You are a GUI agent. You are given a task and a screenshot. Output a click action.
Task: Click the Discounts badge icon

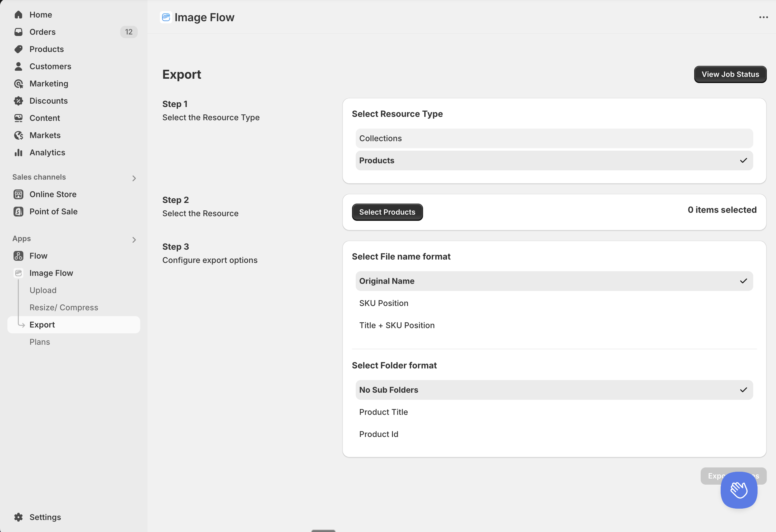tap(18, 101)
